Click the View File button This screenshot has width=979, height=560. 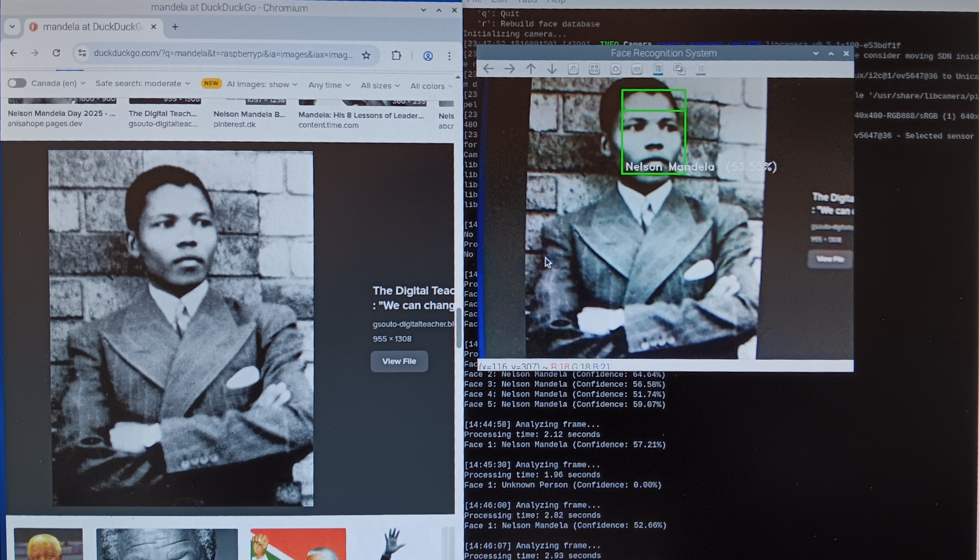click(399, 361)
